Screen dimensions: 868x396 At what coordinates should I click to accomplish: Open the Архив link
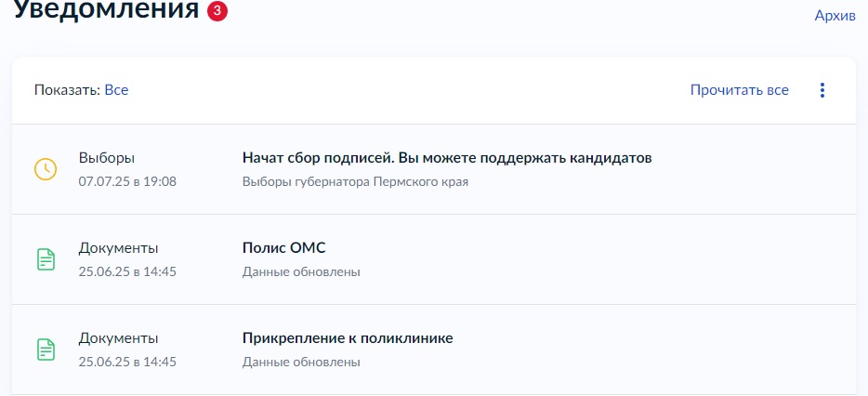pos(835,16)
